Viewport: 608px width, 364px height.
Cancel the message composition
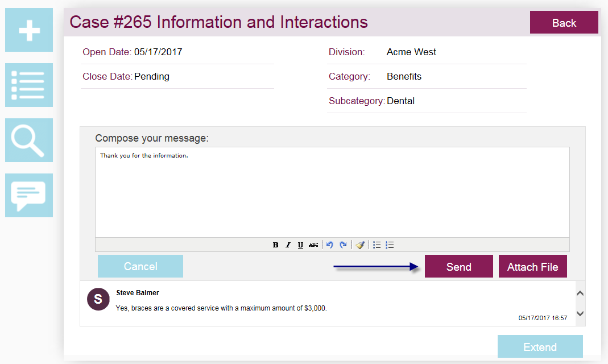click(x=140, y=267)
